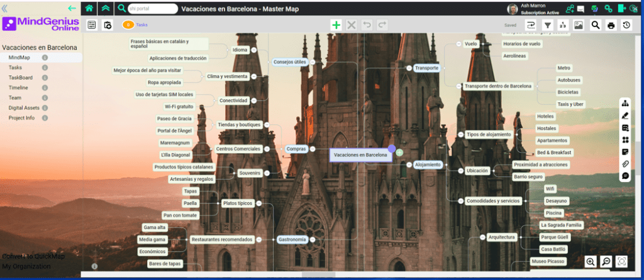Collapse the Transporte branch
The height and width of the screenshot is (280, 644).
[x=408, y=68]
